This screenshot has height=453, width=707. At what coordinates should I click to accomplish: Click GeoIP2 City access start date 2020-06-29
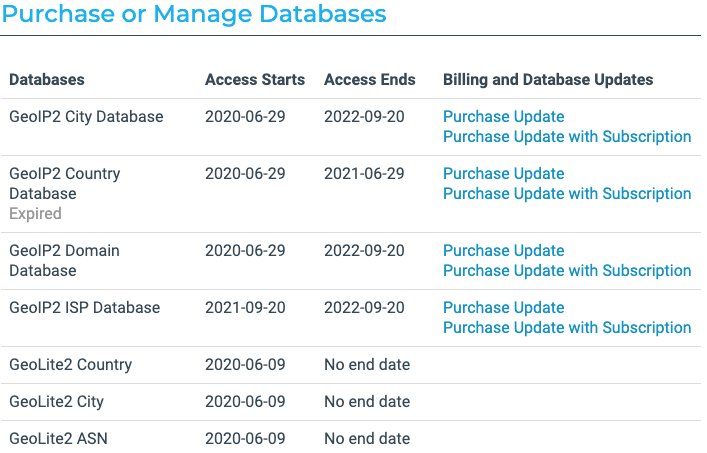coord(245,117)
